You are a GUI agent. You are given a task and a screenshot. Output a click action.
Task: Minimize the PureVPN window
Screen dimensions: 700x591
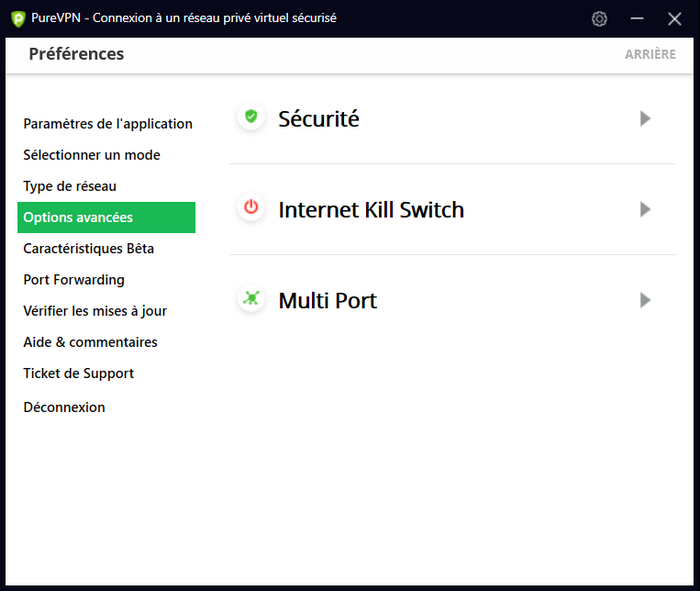click(x=637, y=19)
